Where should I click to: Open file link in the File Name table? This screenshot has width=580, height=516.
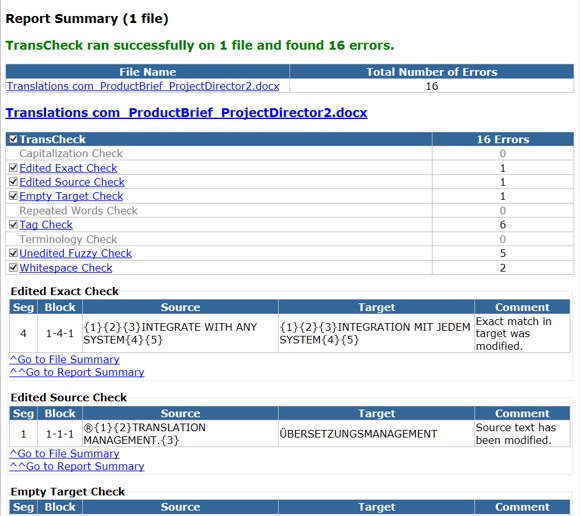click(x=143, y=86)
